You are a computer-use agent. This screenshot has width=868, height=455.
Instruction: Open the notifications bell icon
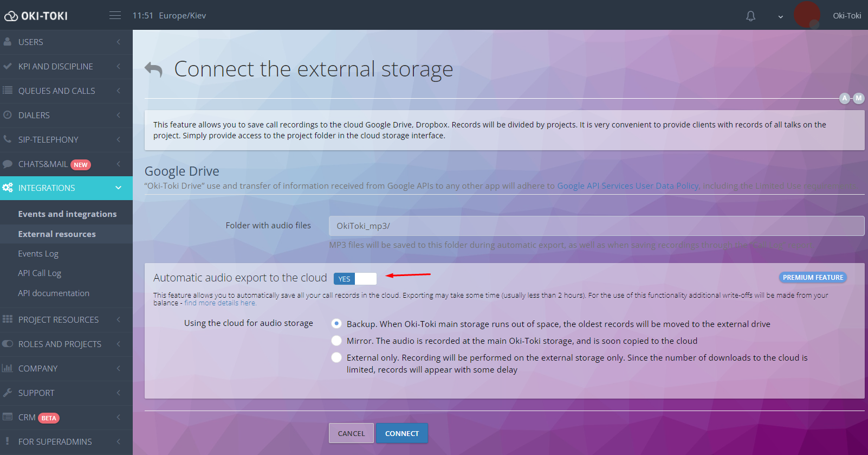coord(750,16)
